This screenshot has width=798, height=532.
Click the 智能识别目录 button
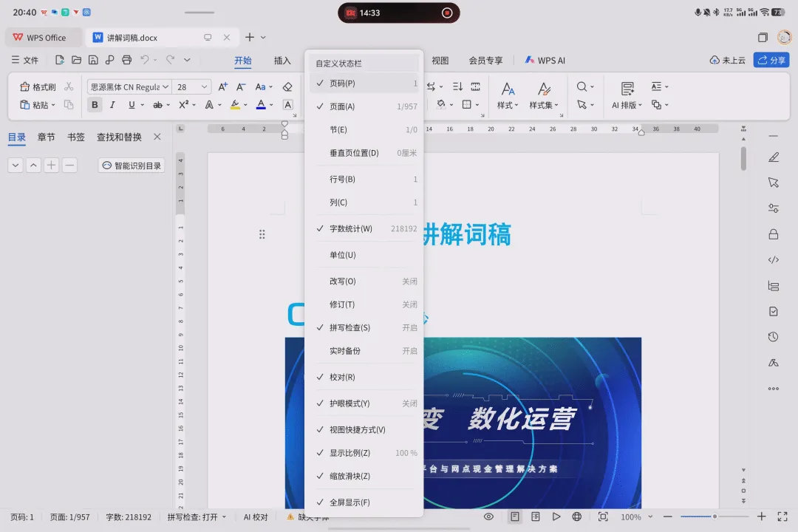click(132, 166)
